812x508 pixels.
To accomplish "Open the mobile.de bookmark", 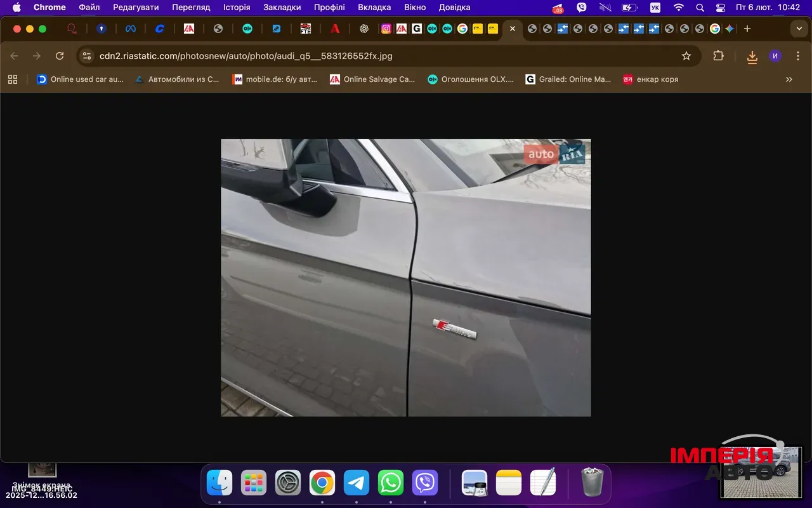I will 275,79.
